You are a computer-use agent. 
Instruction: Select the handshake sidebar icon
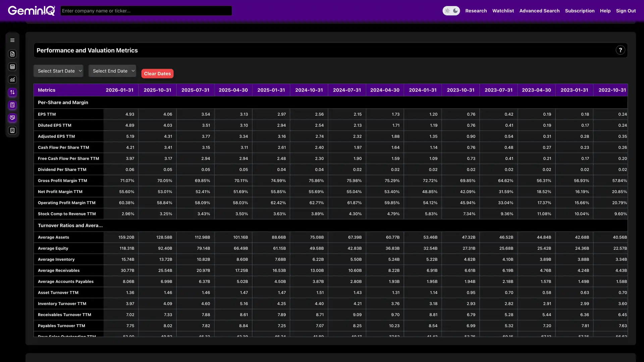12,118
